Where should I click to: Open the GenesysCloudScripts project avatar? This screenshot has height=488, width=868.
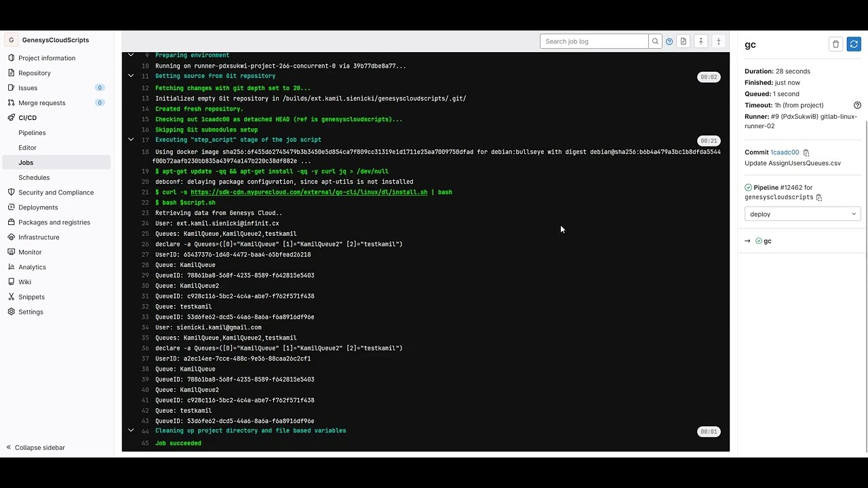pos(11,40)
